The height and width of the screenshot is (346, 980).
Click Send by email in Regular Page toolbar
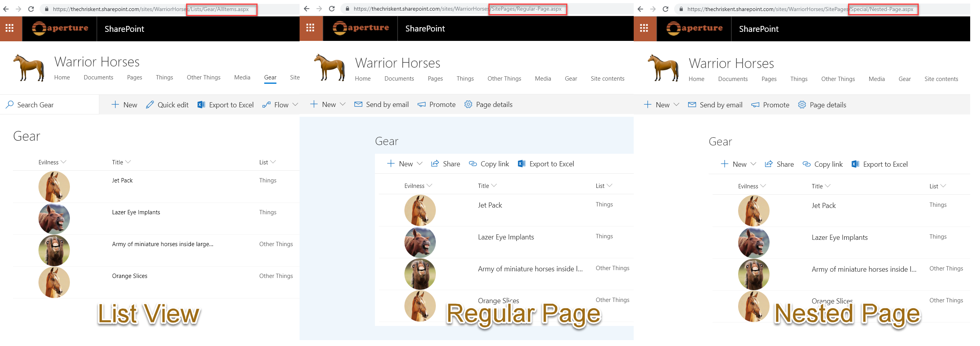point(382,104)
